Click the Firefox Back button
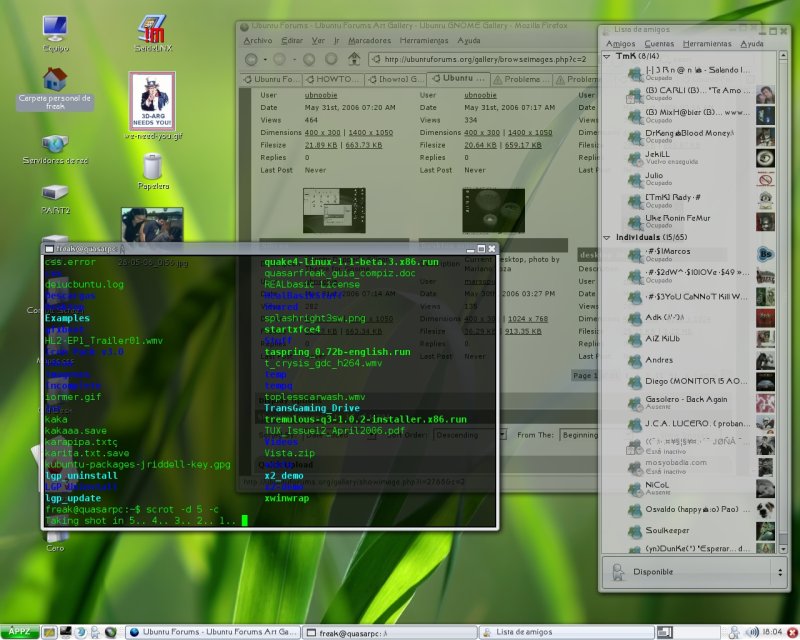 click(x=251, y=60)
